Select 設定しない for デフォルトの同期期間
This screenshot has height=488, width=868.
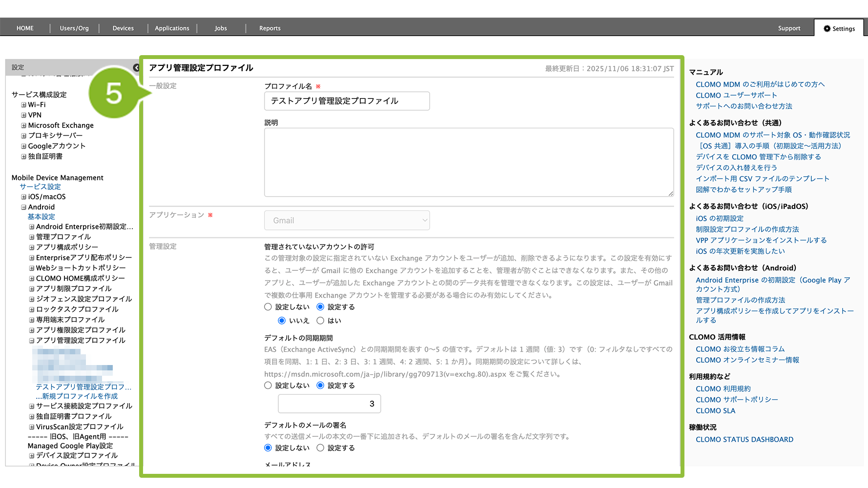click(268, 386)
